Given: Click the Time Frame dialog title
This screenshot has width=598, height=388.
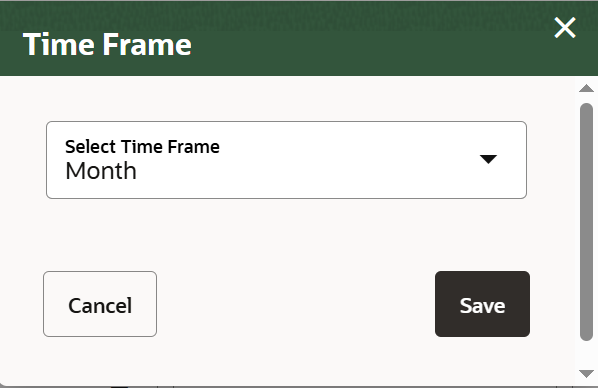Looking at the screenshot, I should pos(107,45).
